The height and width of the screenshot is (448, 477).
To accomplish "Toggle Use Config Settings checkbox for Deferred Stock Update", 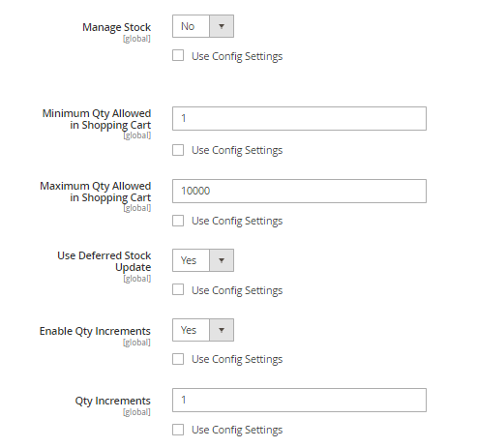I will coord(178,289).
